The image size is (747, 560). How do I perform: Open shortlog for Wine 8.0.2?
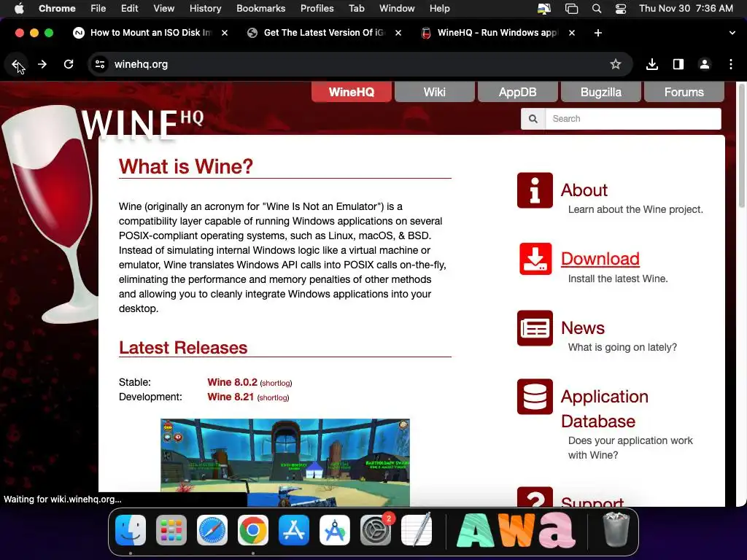tap(276, 383)
